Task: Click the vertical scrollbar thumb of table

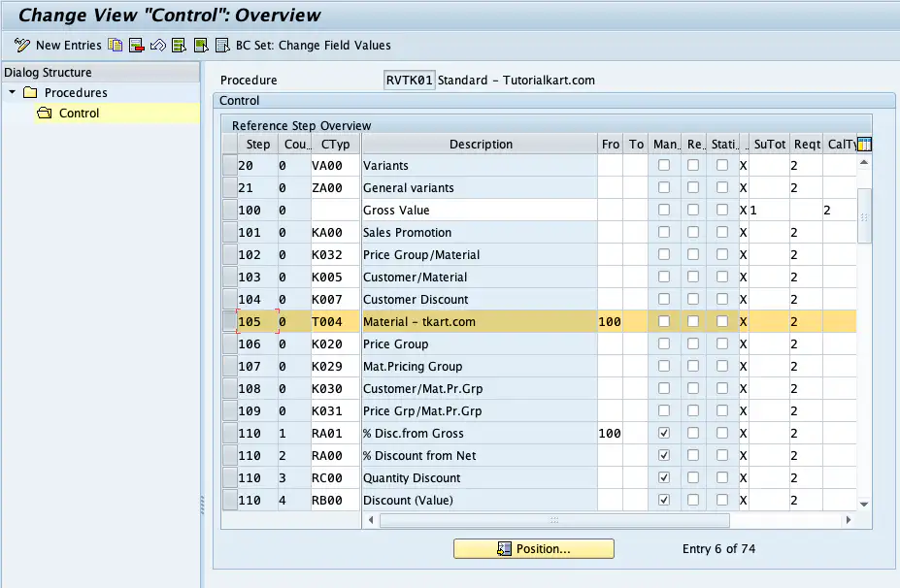Action: (864, 216)
